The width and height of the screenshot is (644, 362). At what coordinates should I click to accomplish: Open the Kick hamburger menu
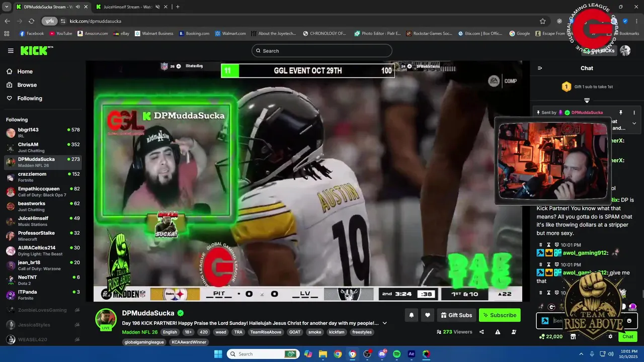pos(11,51)
